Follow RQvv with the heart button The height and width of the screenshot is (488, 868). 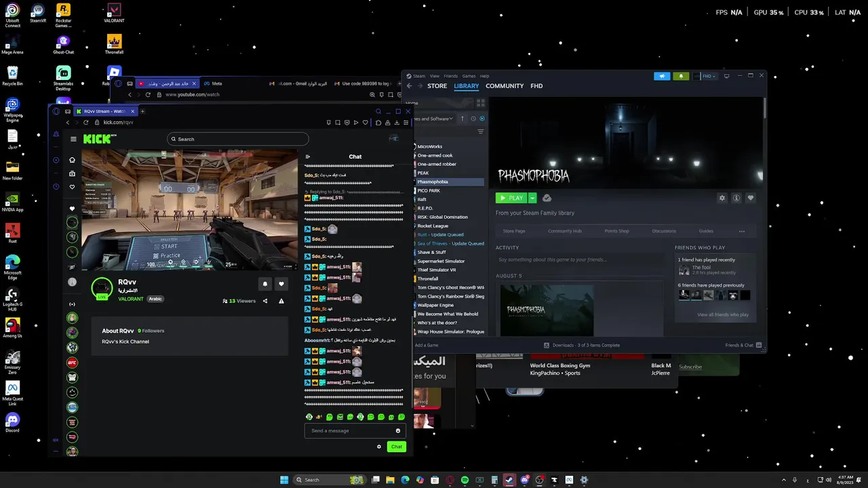click(x=281, y=284)
